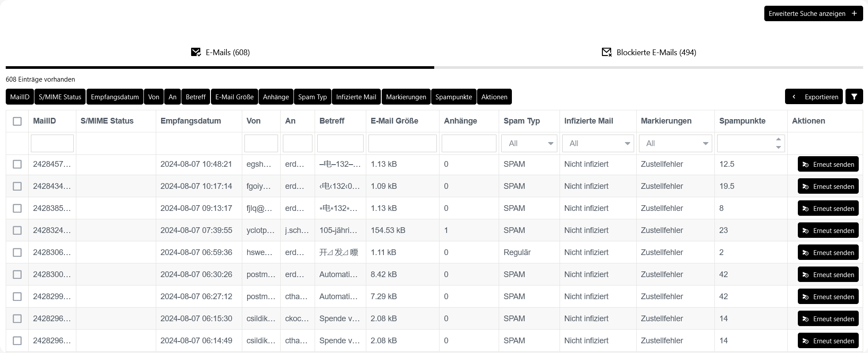868x353 pixels.
Task: Click resend icon in the 10:17:14 row
Action: [805, 187]
